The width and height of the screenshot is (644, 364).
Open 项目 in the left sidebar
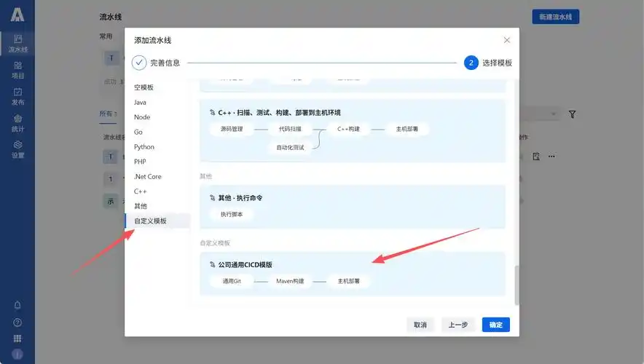(17, 70)
